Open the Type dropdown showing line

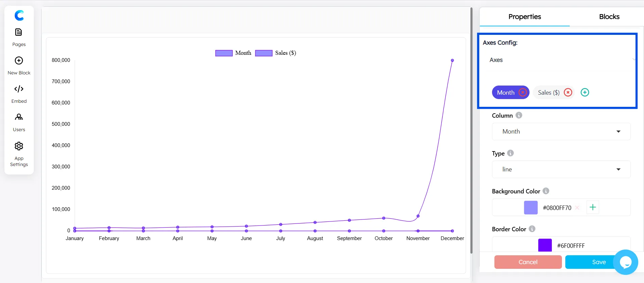[x=561, y=169]
